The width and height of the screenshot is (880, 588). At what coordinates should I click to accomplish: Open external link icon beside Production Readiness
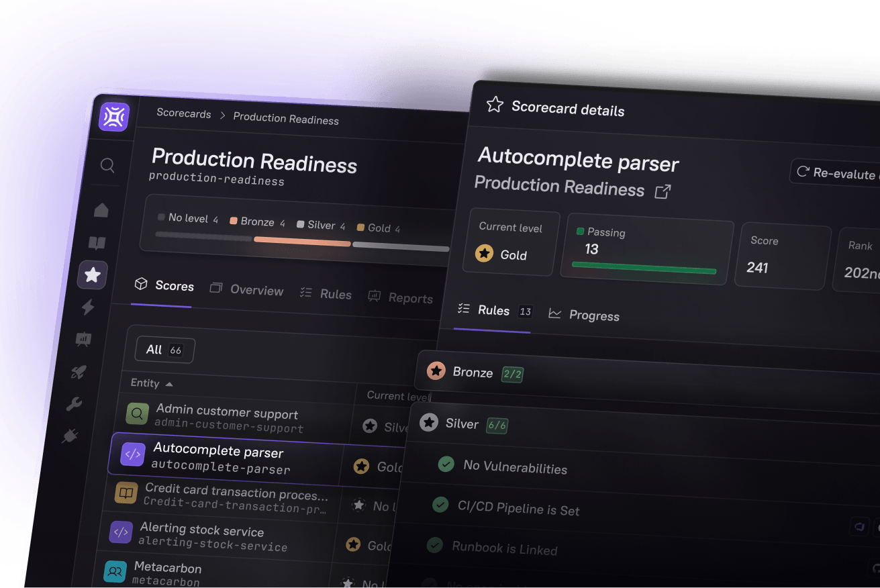663,192
